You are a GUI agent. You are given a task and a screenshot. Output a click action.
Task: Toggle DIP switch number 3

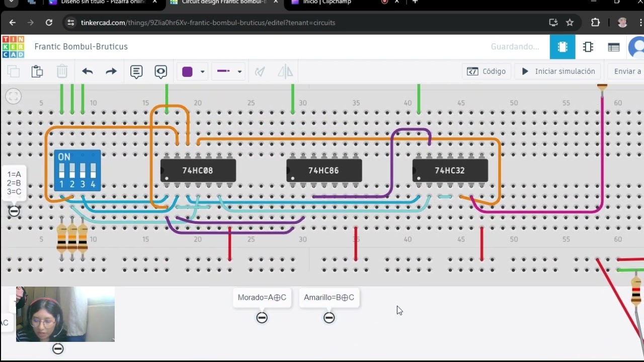tap(83, 170)
